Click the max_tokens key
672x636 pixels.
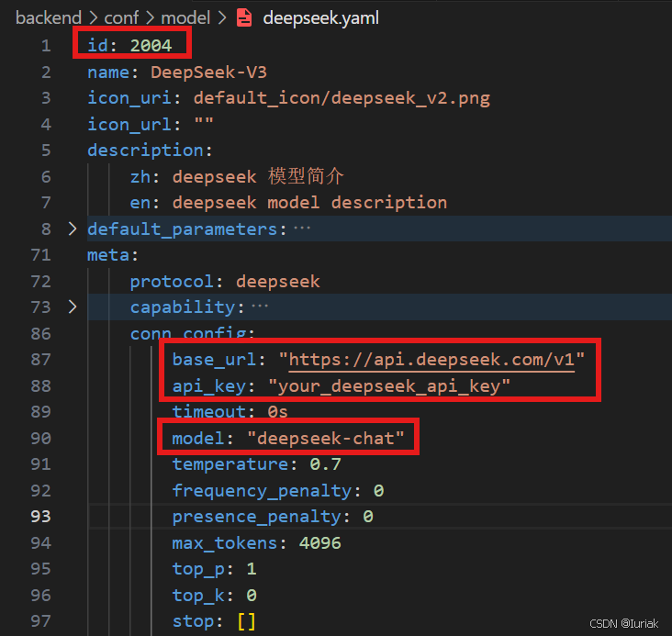225,543
